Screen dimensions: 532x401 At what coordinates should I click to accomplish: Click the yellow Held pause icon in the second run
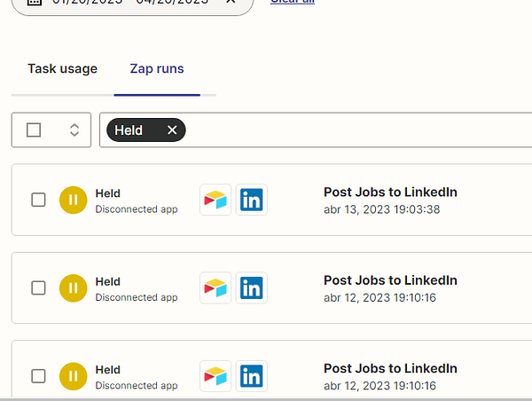73,287
